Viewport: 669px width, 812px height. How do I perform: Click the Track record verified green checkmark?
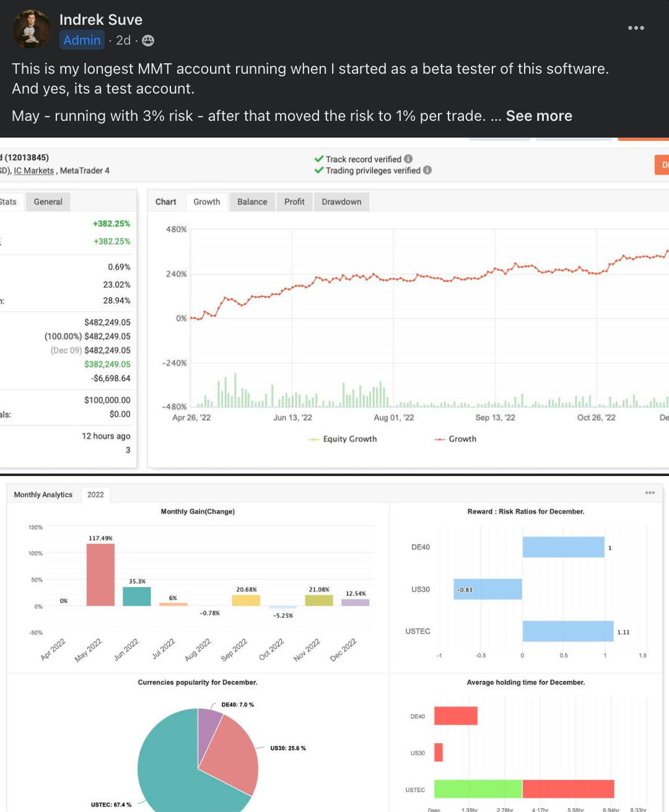pos(318,159)
